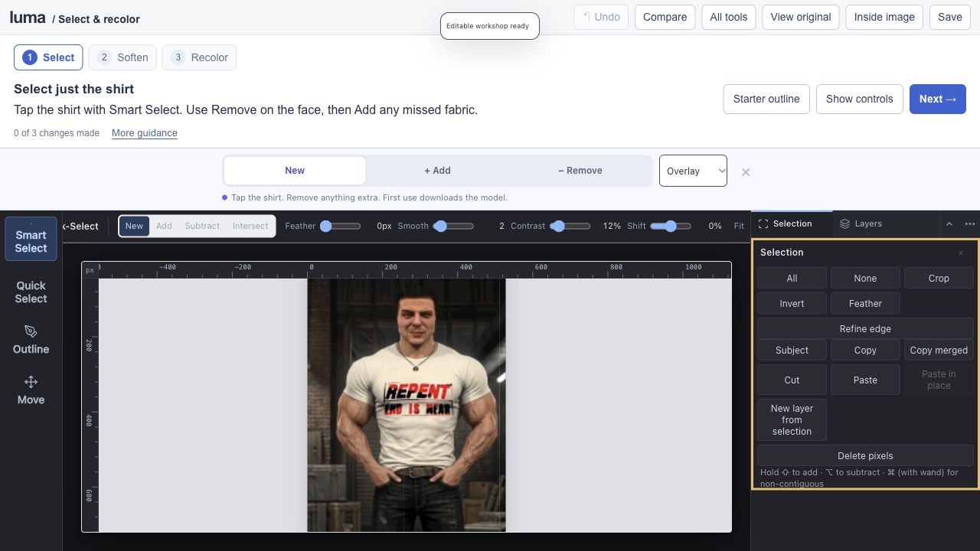Open All tools
Viewport: 980px width, 551px height.
(729, 17)
